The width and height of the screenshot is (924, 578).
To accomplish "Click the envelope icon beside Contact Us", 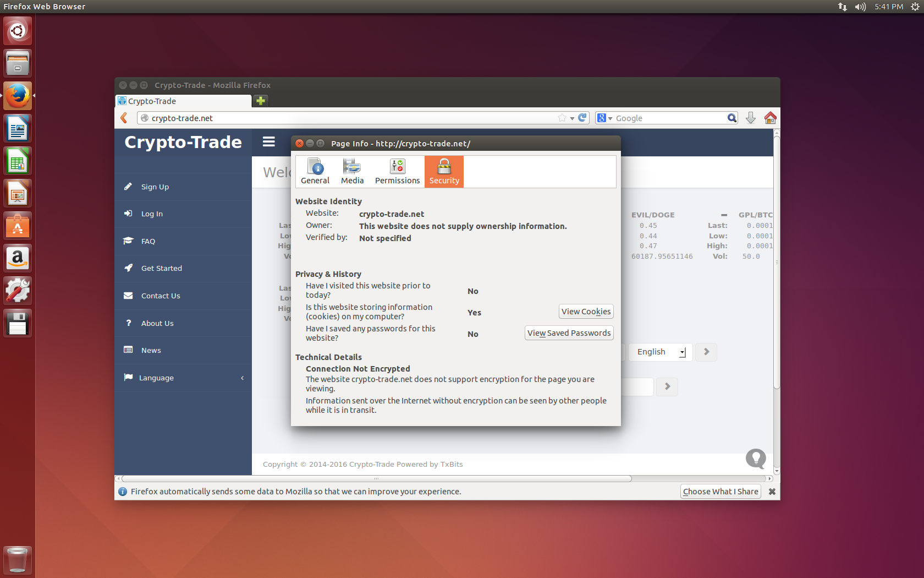I will 128,296.
